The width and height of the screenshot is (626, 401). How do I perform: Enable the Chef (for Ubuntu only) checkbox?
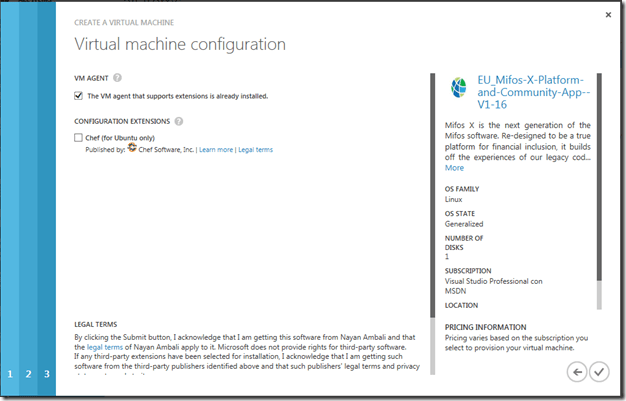tap(79, 138)
